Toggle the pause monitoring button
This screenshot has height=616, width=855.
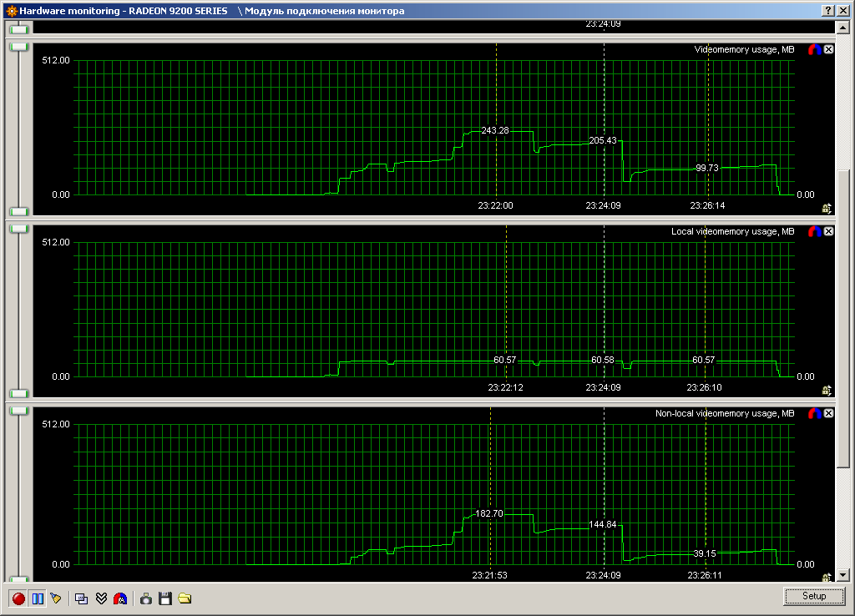coord(38,598)
